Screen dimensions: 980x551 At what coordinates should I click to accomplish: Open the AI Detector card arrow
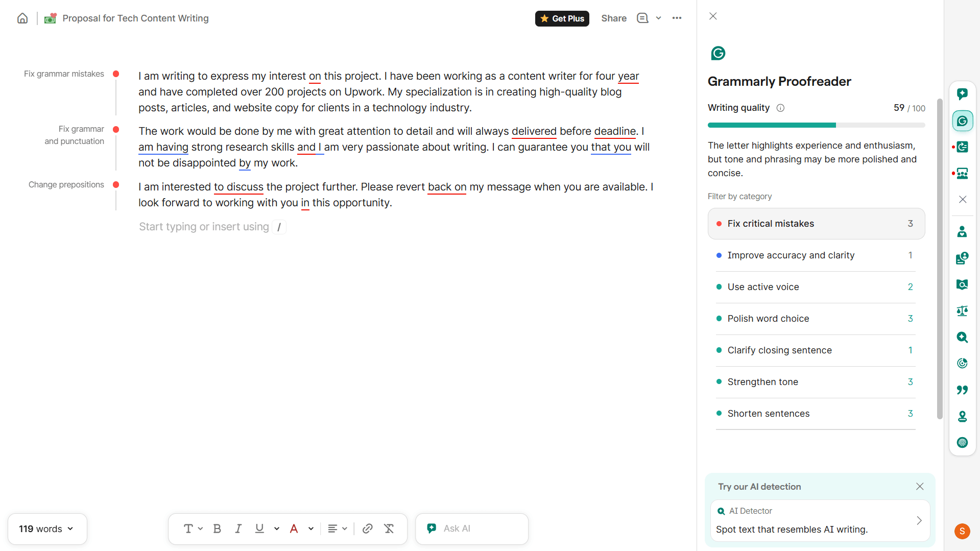(919, 520)
